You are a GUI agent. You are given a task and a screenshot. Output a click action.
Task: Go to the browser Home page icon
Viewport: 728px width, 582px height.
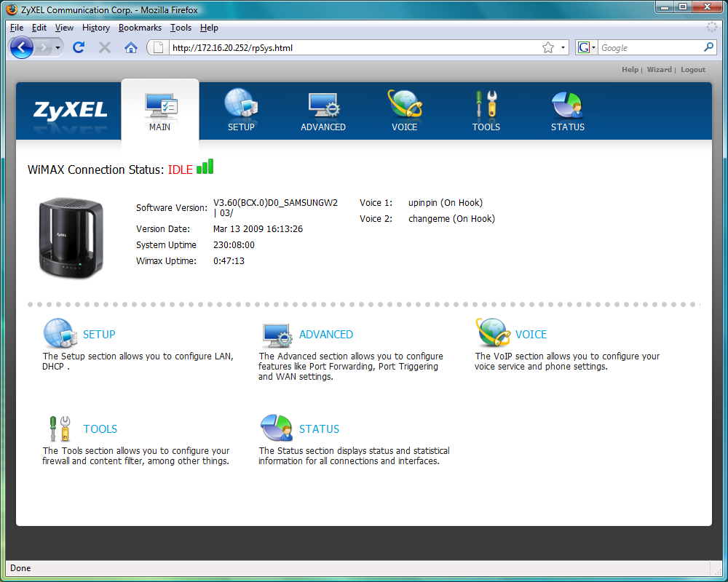131,47
